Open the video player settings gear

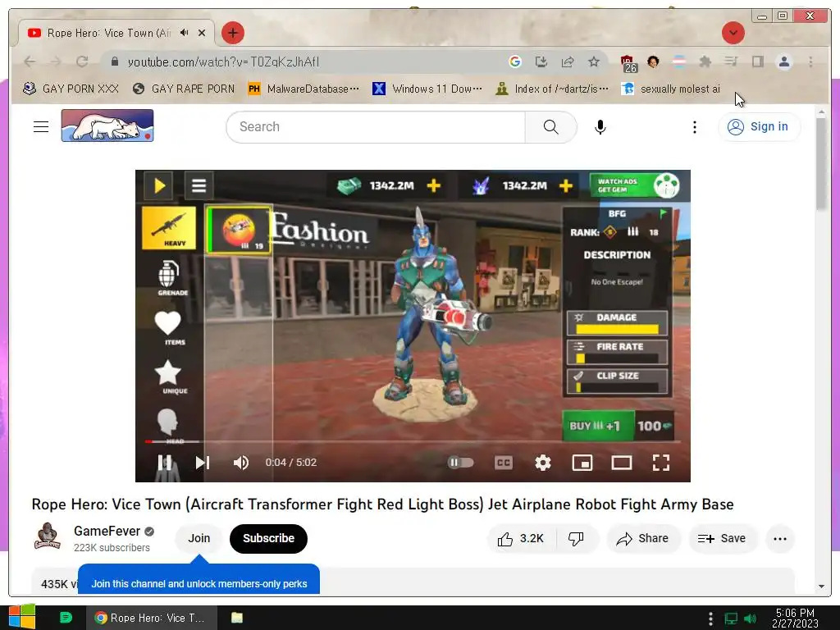coord(543,463)
